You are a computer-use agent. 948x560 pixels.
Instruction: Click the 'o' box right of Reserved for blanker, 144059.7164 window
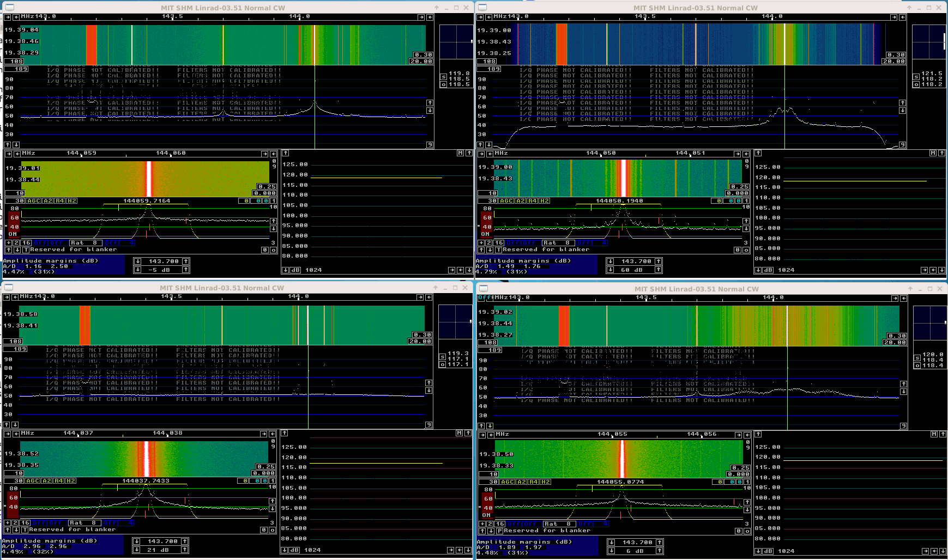273,249
